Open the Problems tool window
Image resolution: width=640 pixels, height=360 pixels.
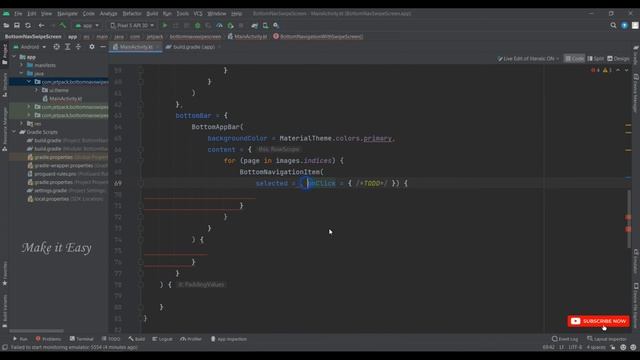(48, 339)
